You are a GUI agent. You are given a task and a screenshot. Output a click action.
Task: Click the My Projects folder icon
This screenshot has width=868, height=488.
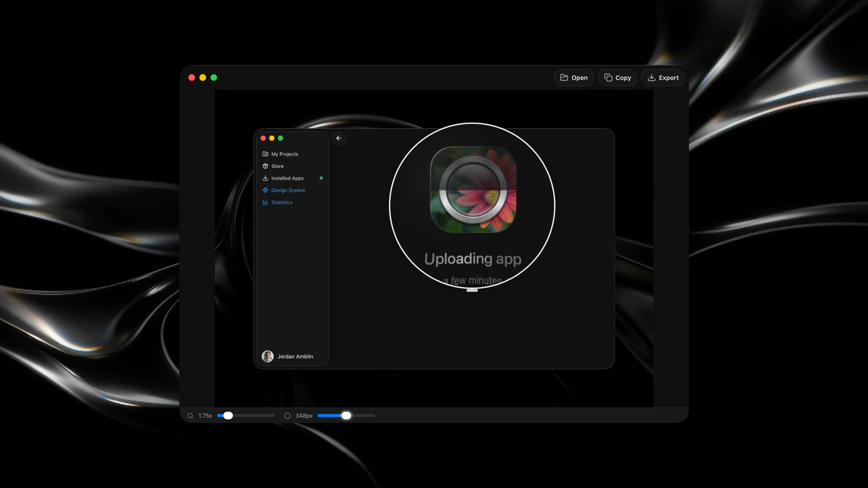click(265, 154)
